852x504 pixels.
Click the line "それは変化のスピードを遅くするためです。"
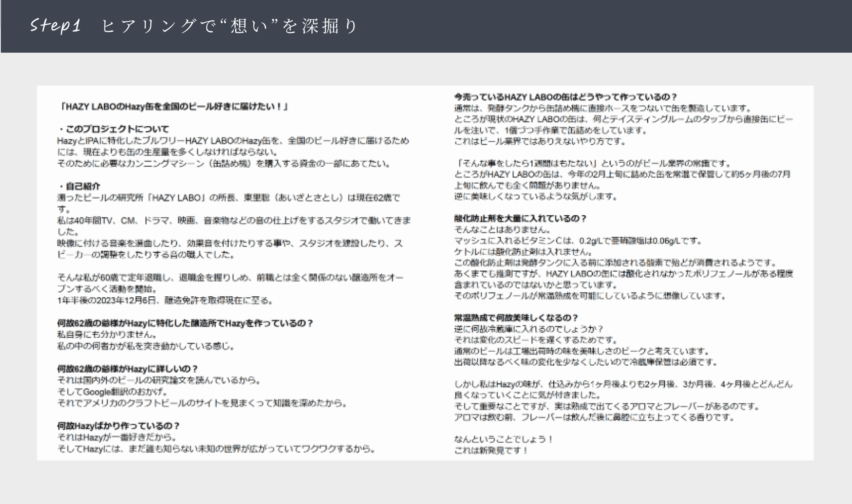pyautogui.click(x=536, y=340)
